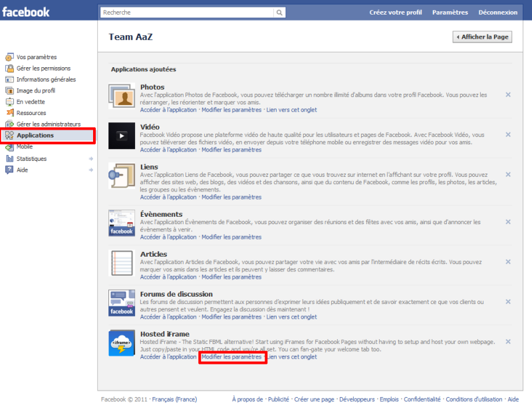
Task: Click the Mobile sidebar icon
Action: coord(9,147)
